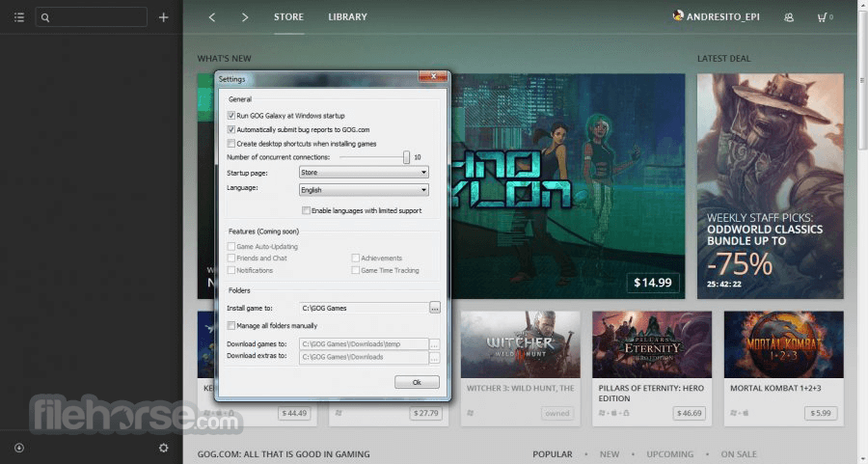Click the search input field

(92, 17)
